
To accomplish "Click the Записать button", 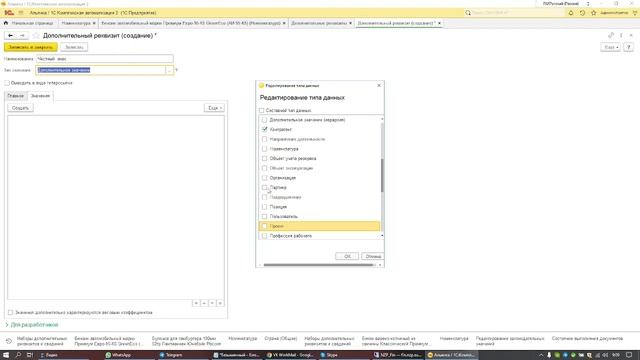I will click(x=74, y=47).
